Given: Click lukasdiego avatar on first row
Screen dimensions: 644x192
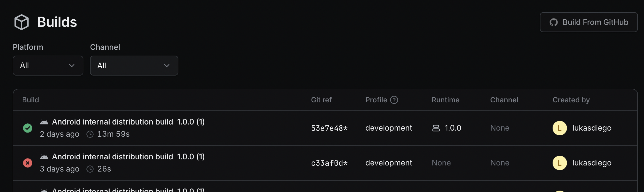Looking at the screenshot, I should click(560, 128).
